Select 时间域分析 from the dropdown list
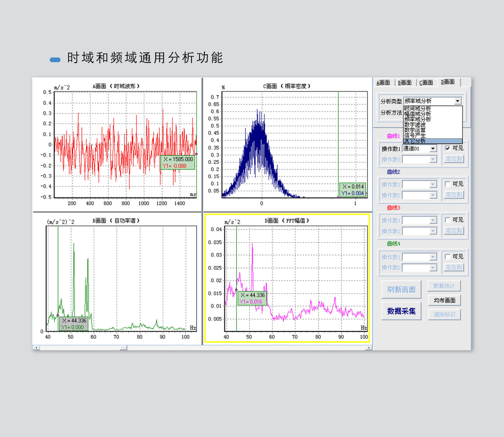The height and width of the screenshot is (437, 504). coord(417,109)
